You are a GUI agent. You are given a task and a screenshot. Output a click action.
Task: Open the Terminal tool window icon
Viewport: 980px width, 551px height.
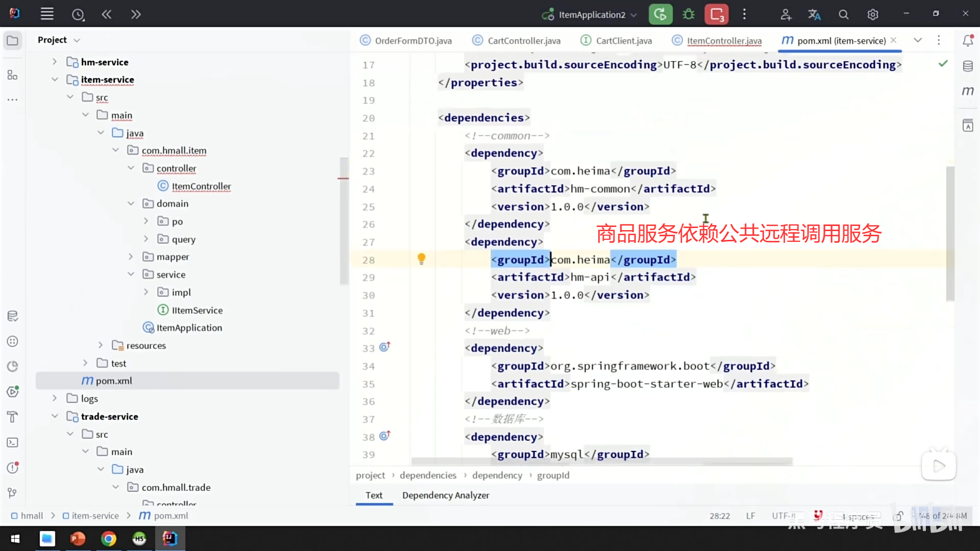point(13,442)
